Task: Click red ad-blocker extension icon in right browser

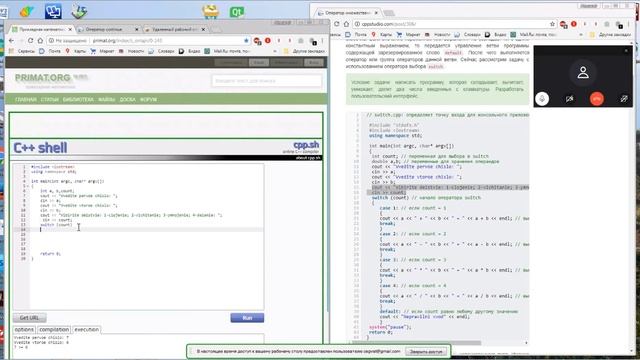Action: click(x=563, y=24)
